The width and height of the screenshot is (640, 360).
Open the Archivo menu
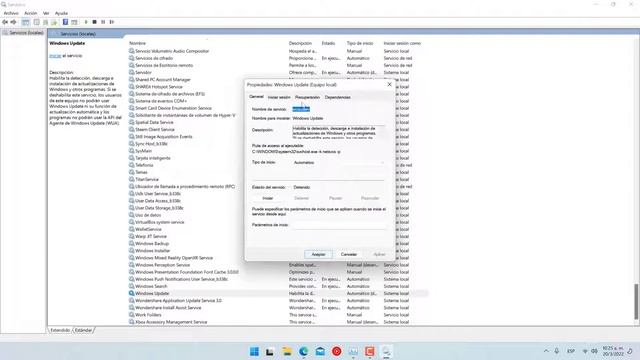tap(11, 13)
